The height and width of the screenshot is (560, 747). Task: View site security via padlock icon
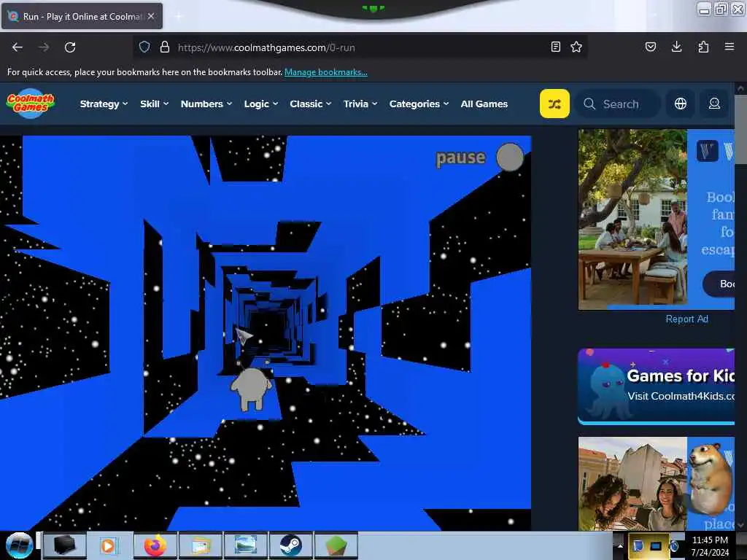coord(164,47)
